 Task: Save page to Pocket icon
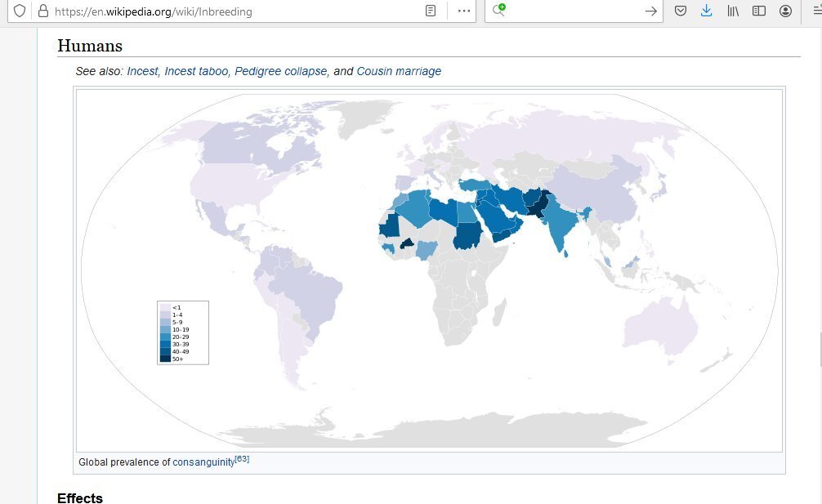681,11
